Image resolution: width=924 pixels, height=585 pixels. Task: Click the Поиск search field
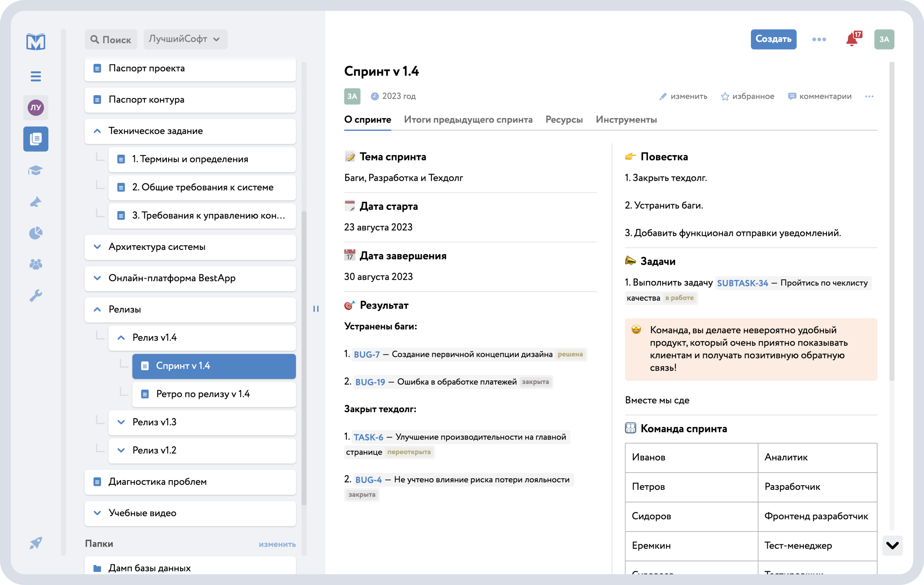(111, 40)
